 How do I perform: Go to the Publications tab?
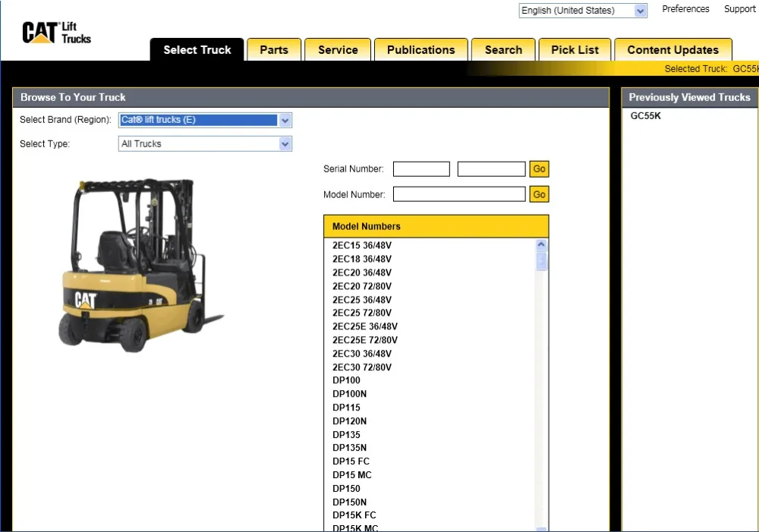tap(420, 50)
